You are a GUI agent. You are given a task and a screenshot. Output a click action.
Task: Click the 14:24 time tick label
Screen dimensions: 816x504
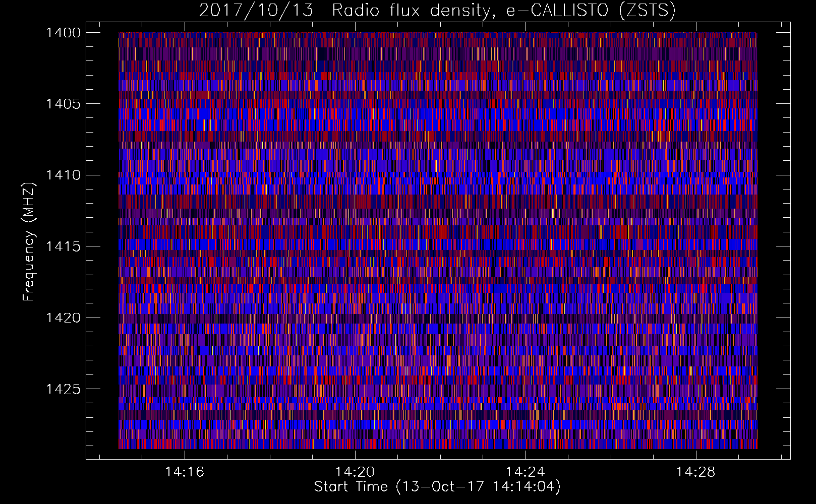coord(526,472)
